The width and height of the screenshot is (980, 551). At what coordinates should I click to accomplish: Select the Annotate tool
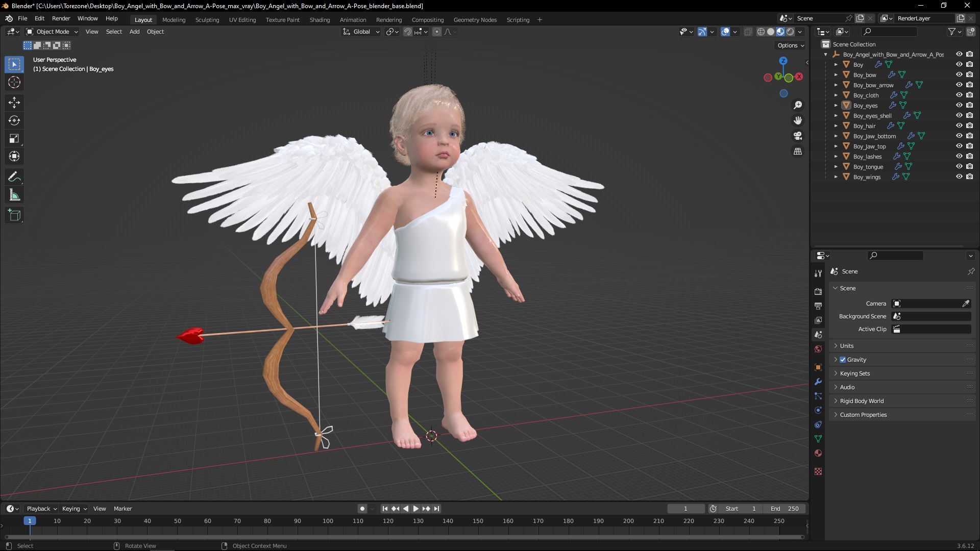(14, 177)
